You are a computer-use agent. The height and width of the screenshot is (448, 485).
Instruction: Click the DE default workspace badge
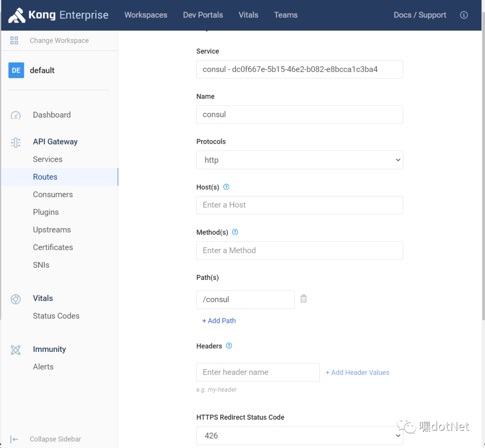pyautogui.click(x=16, y=70)
